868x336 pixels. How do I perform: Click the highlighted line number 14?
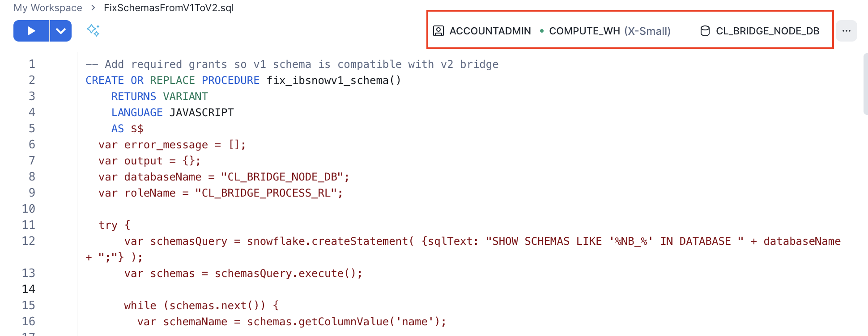click(x=29, y=289)
